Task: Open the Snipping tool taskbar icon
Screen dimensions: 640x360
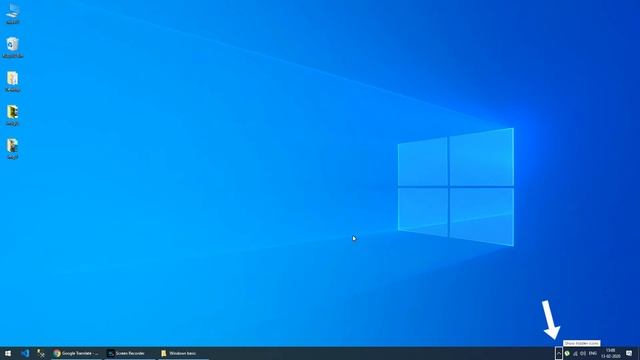Action: tap(41, 353)
